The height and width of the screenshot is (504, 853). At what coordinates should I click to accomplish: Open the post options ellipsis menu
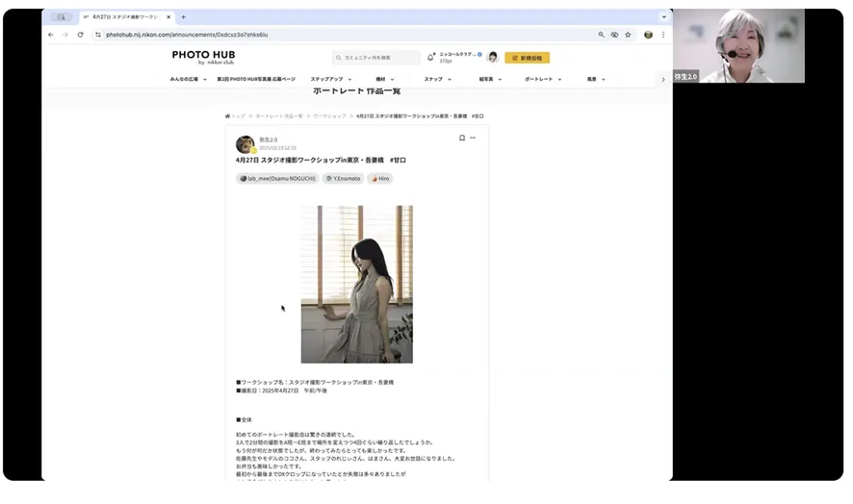coord(473,139)
